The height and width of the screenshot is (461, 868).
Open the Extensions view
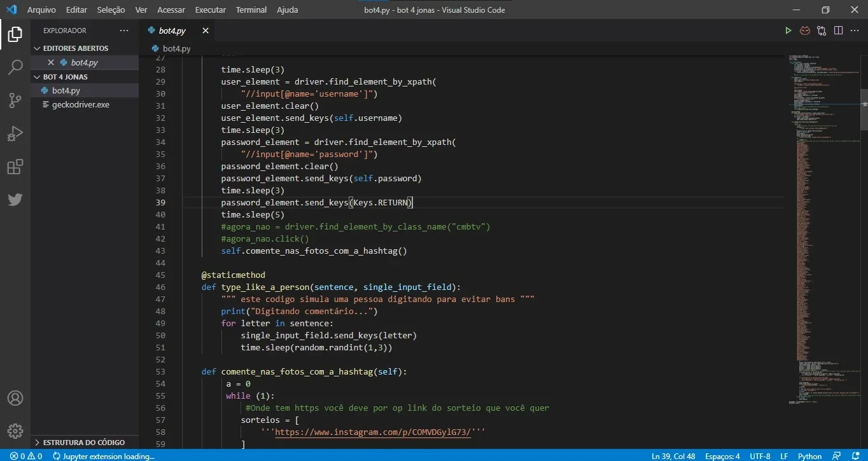pos(15,167)
